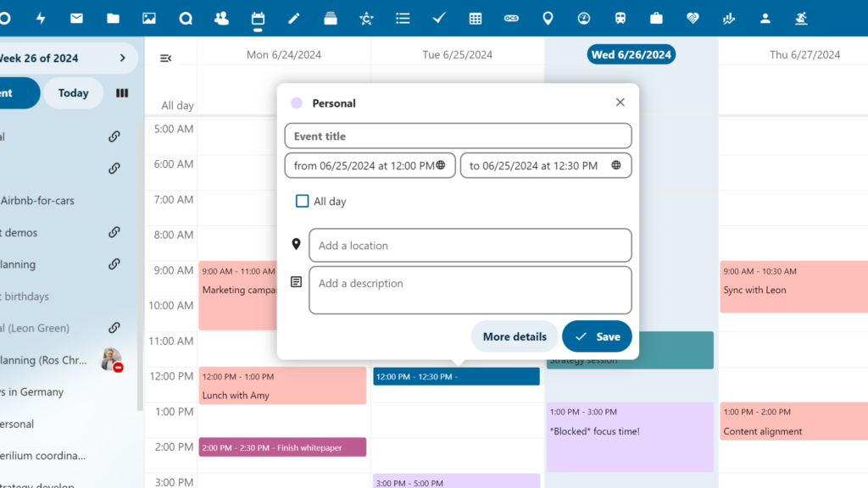Click the purple Personal calendar color dot
The height and width of the screenshot is (488, 868).
tap(297, 103)
